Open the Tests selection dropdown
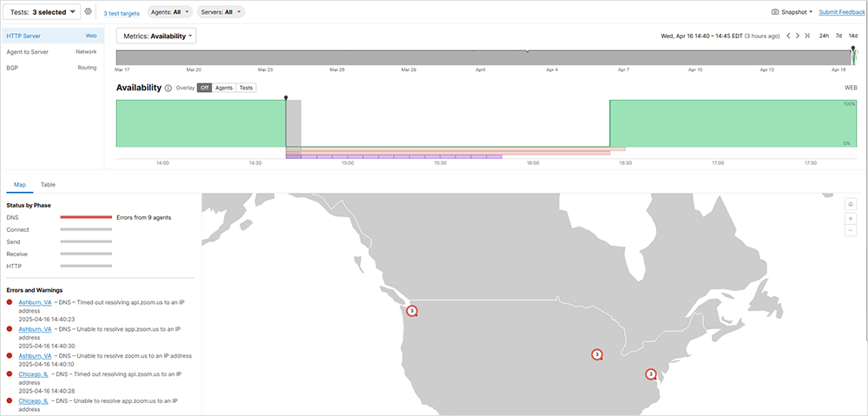 [x=43, y=12]
